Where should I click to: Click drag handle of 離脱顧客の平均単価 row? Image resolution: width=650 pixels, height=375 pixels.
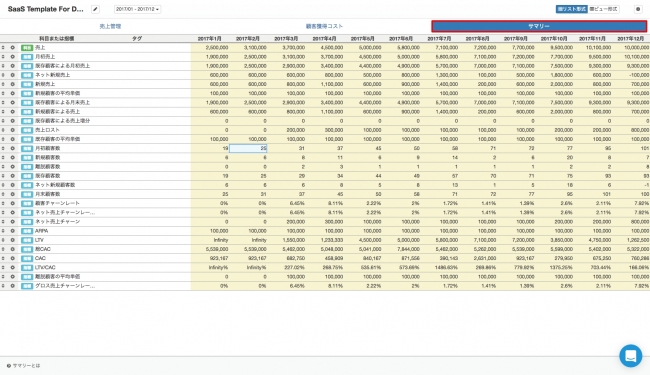click(3, 277)
